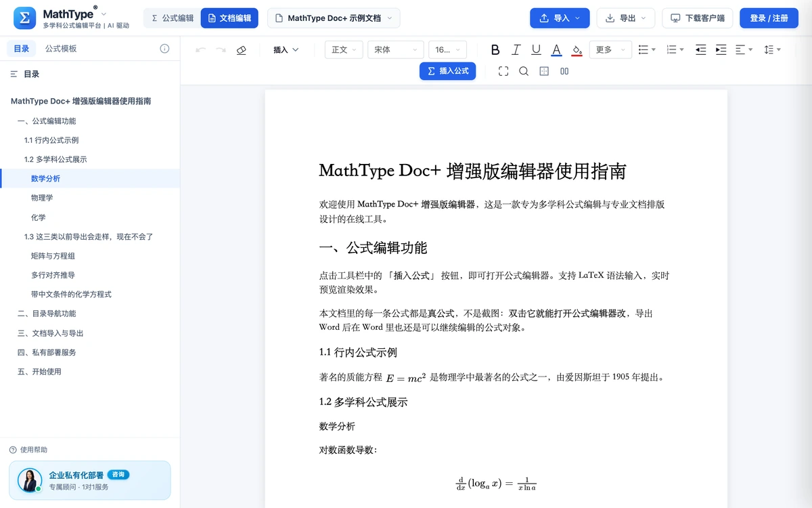Go to 一、公式编辑功能 in outline

click(47, 121)
